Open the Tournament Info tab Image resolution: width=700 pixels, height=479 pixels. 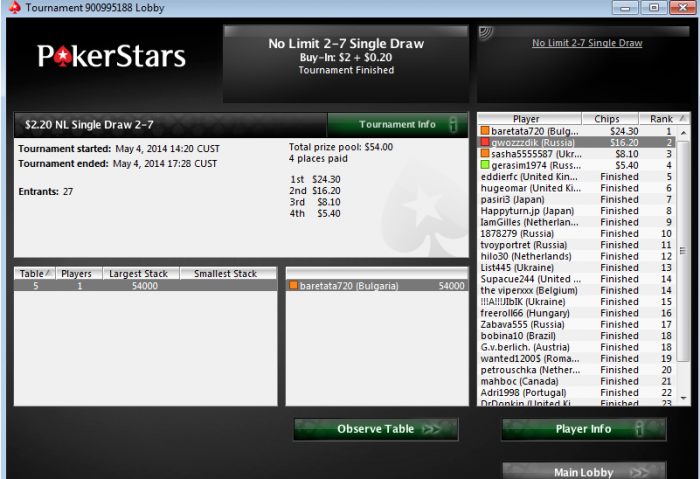[x=398, y=125]
